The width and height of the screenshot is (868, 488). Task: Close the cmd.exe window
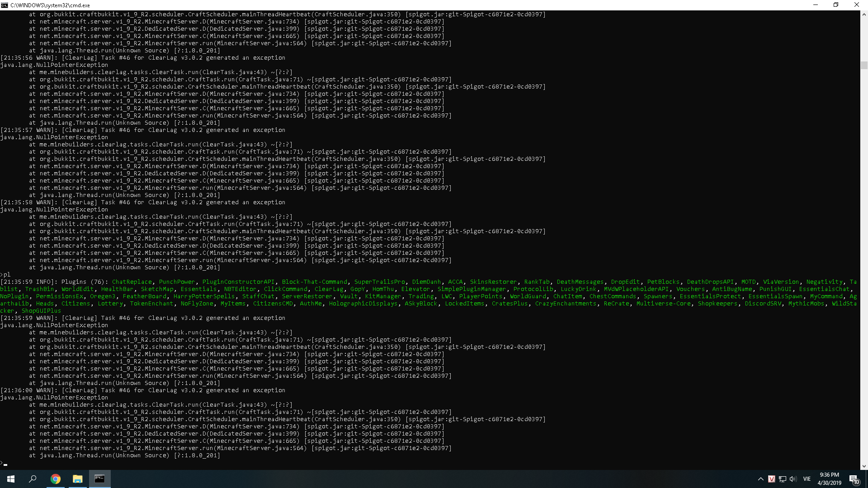pyautogui.click(x=856, y=5)
